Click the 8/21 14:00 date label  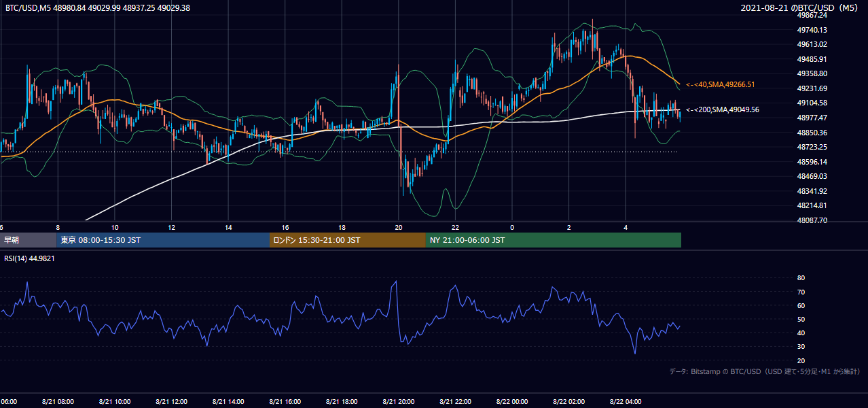(229, 402)
